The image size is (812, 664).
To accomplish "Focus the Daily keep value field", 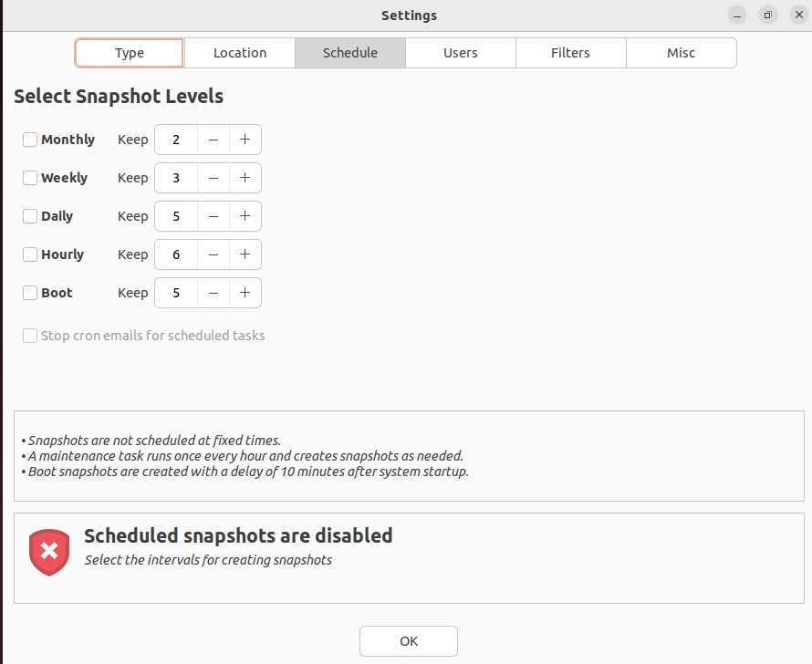I will pos(176,216).
